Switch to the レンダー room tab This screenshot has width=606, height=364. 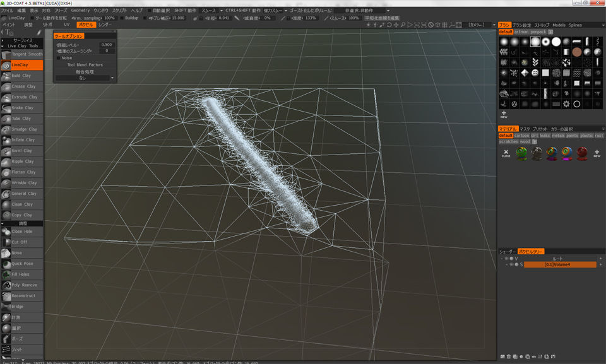coord(105,25)
